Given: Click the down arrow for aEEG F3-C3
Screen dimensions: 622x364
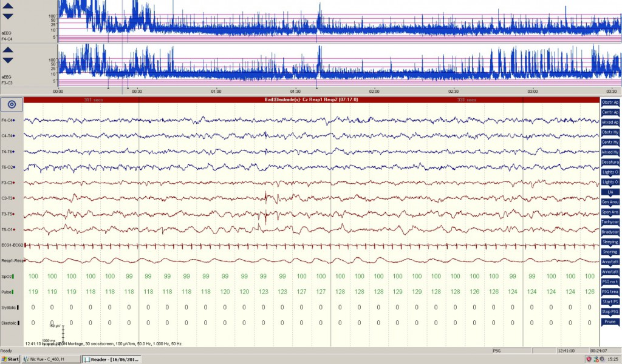Looking at the screenshot, I should click(x=8, y=61).
